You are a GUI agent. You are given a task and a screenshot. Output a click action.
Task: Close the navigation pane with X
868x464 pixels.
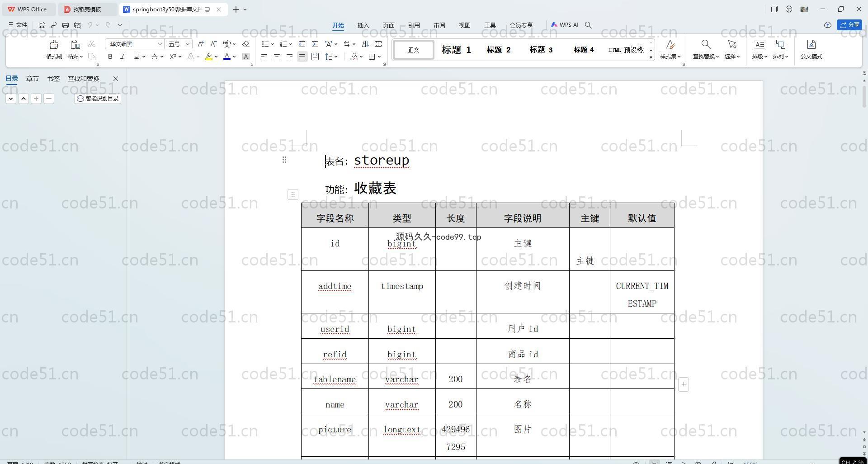pyautogui.click(x=116, y=79)
